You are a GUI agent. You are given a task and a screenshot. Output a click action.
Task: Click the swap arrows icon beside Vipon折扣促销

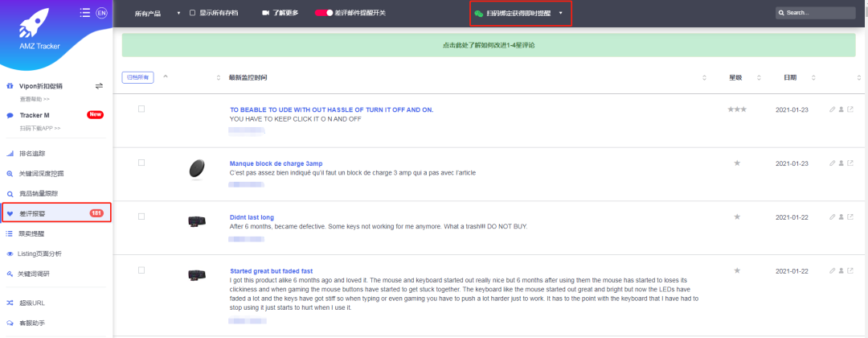click(x=99, y=86)
